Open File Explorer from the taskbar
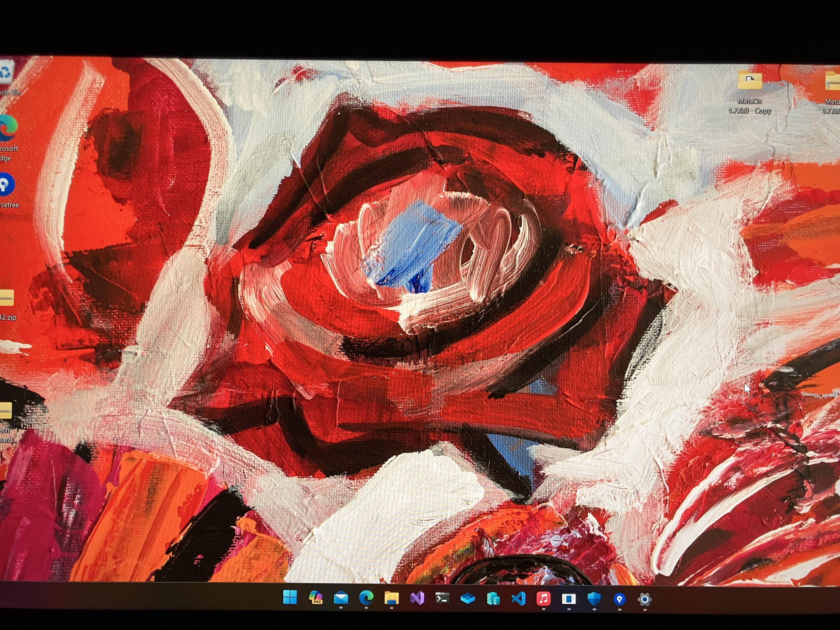 392,598
